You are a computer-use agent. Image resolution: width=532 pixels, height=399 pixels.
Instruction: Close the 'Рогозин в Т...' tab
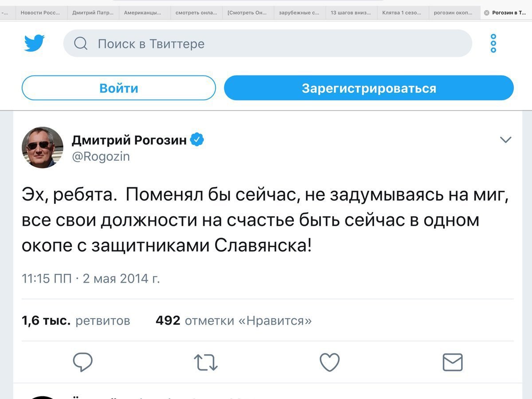(x=487, y=13)
